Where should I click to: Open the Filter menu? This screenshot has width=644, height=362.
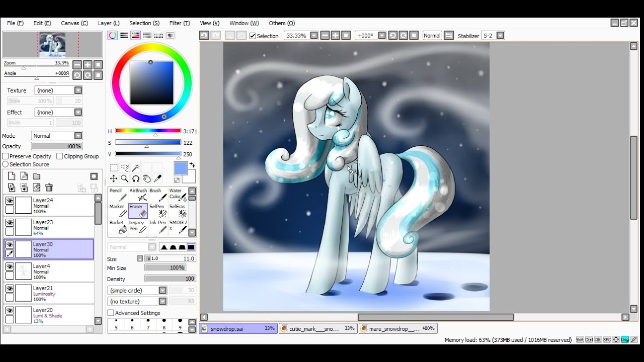pos(180,23)
